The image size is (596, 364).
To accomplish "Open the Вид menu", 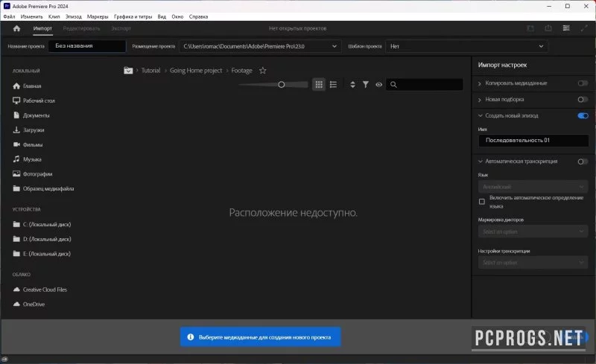I will pyautogui.click(x=162, y=16).
